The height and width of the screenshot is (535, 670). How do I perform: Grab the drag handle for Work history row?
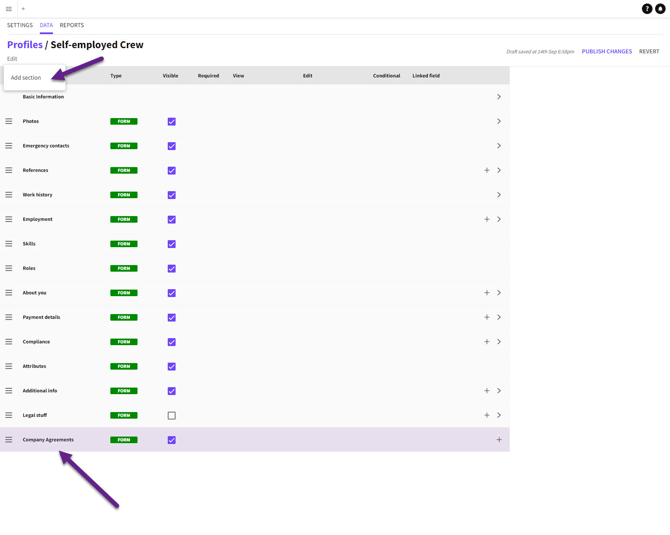pos(9,195)
